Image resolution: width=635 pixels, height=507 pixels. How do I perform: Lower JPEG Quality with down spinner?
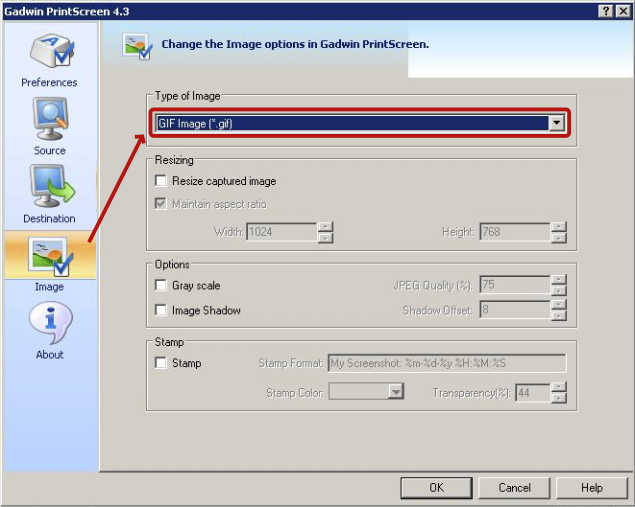(x=559, y=290)
